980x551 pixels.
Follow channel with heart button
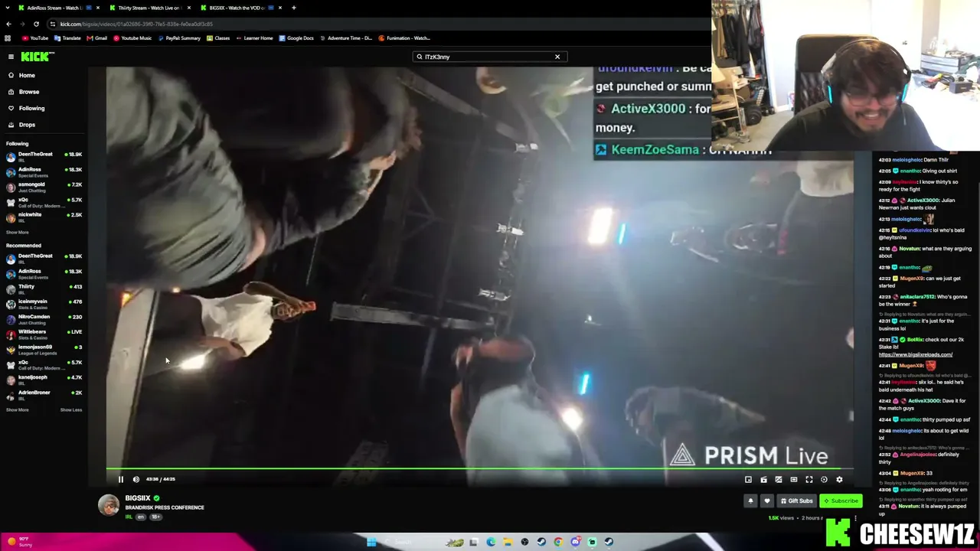767,500
